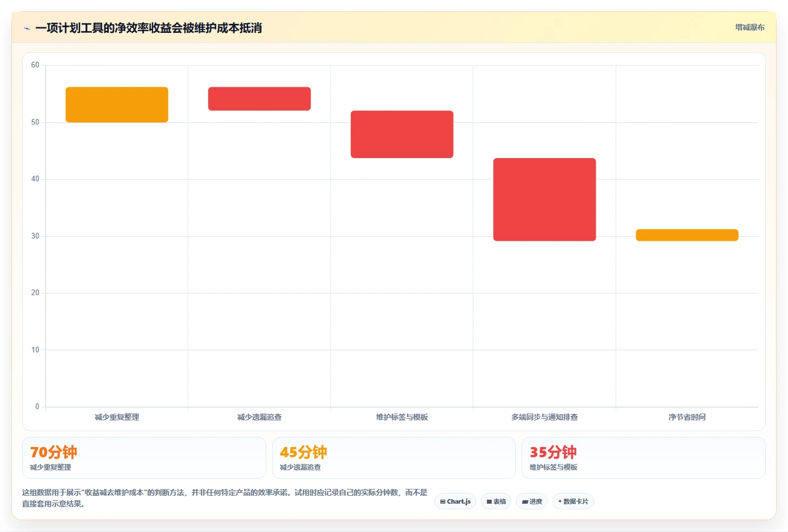Image resolution: width=788 pixels, height=532 pixels.
Task: Click the y-axis value 50
Action: pos(35,122)
